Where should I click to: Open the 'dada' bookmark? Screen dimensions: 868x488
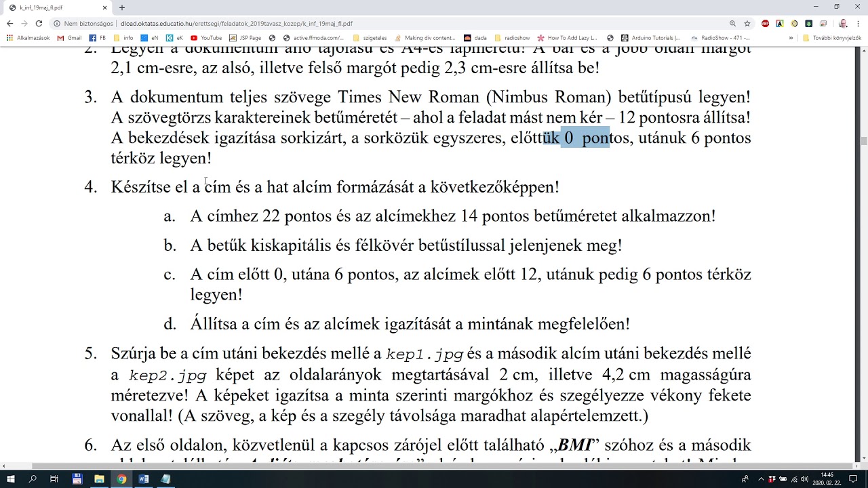coord(475,38)
